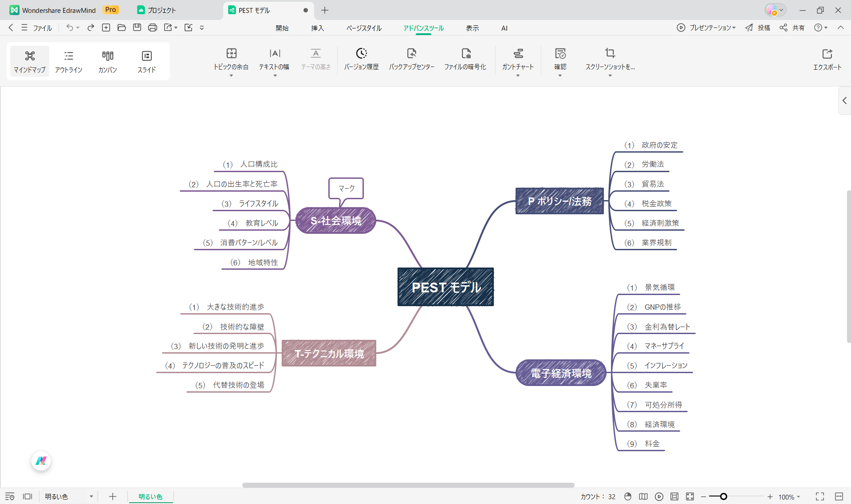Switch to Slide (スライド) view mode
The image size is (851, 504).
point(146,61)
